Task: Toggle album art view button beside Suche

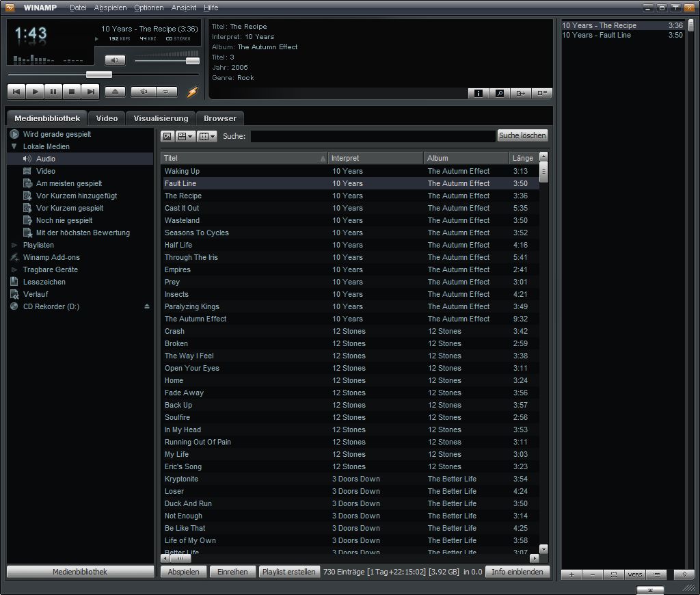Action: [167, 136]
